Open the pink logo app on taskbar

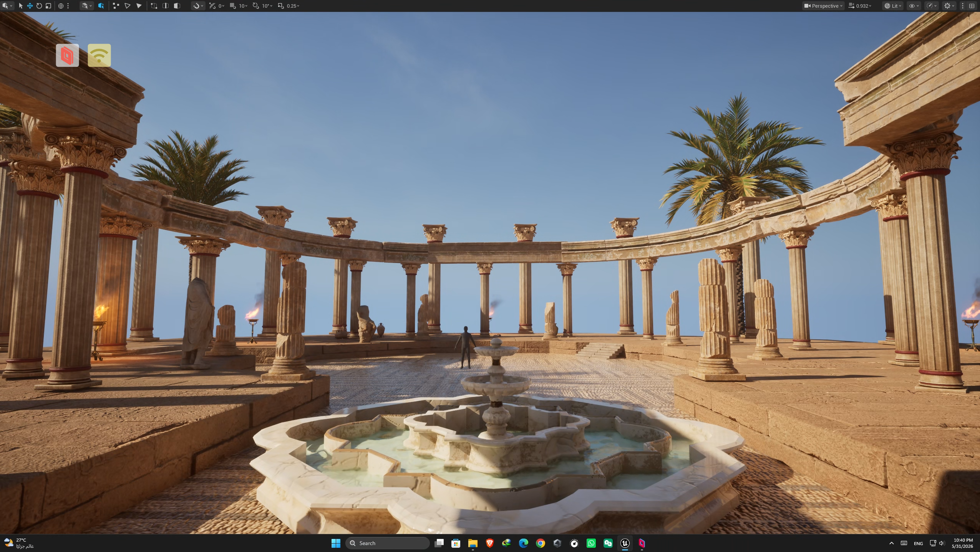pos(642,543)
